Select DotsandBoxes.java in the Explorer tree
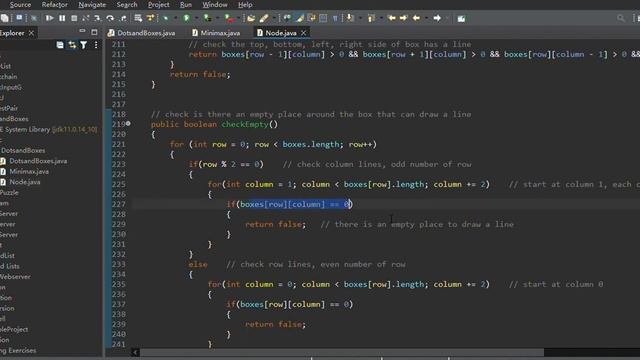 click(38, 161)
